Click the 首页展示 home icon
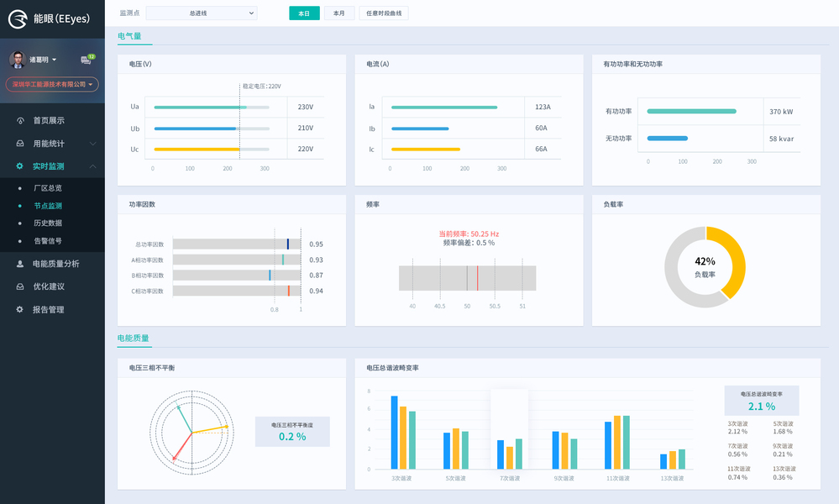Screen dimensions: 839x504 [20, 121]
